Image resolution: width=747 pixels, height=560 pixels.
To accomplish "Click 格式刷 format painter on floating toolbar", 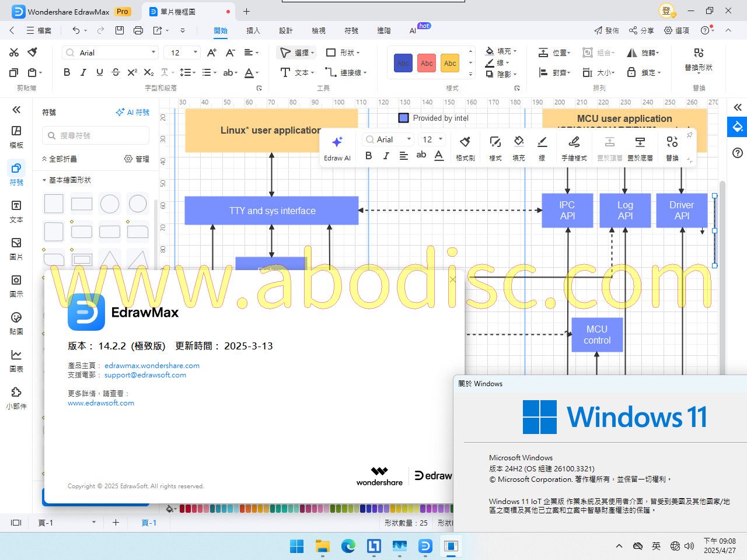I will (x=465, y=148).
